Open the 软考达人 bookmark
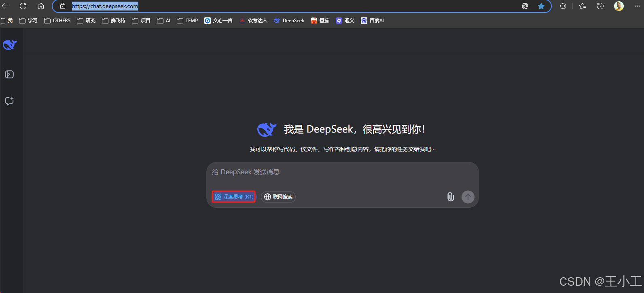644x293 pixels. pos(253,21)
